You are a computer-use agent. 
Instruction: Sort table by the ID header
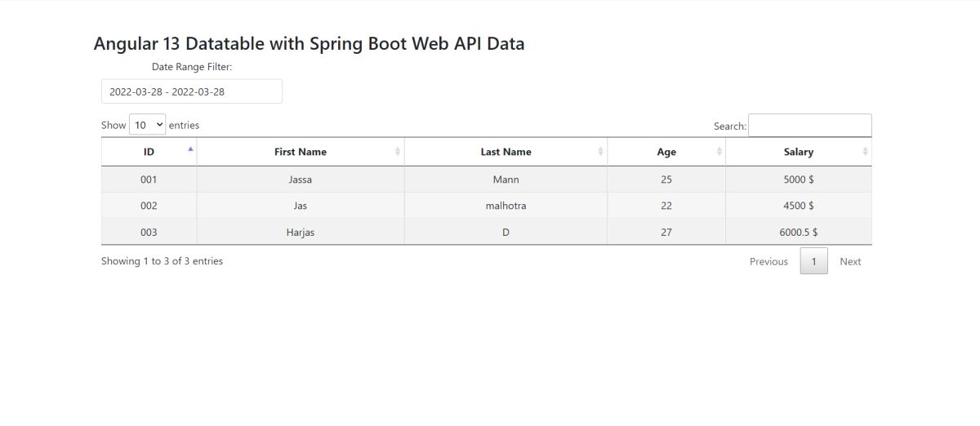tap(149, 152)
